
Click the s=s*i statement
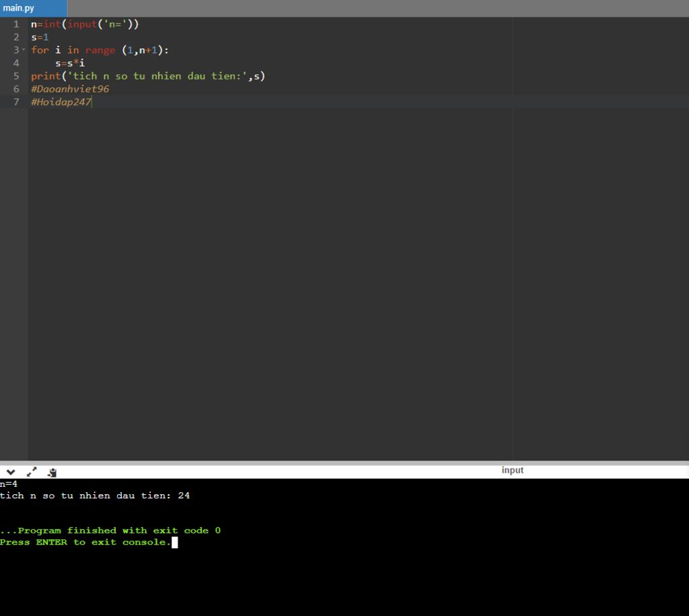pyautogui.click(x=70, y=63)
